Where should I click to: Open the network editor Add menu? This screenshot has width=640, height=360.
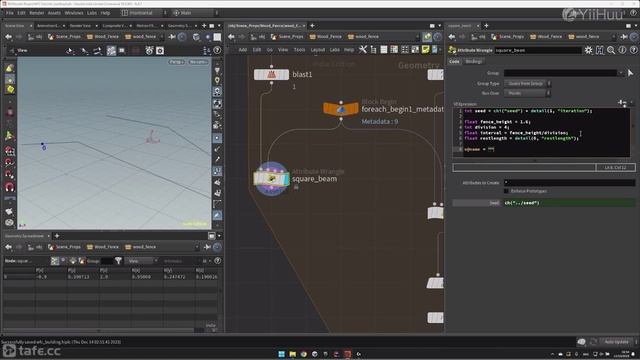pos(242,50)
